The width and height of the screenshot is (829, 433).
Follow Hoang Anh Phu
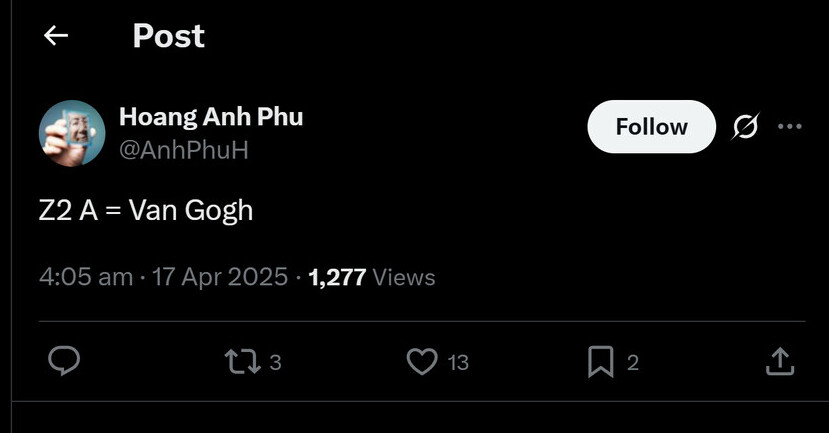pyautogui.click(x=651, y=127)
